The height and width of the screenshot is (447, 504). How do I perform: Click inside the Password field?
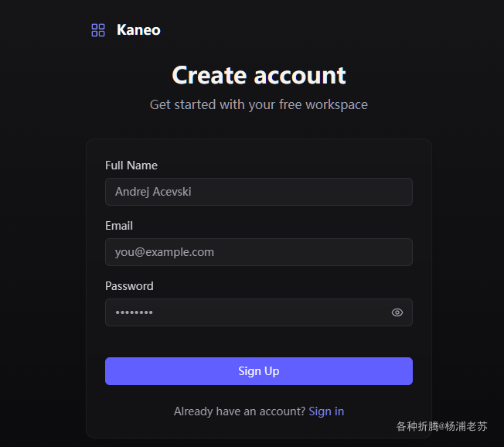click(x=259, y=312)
